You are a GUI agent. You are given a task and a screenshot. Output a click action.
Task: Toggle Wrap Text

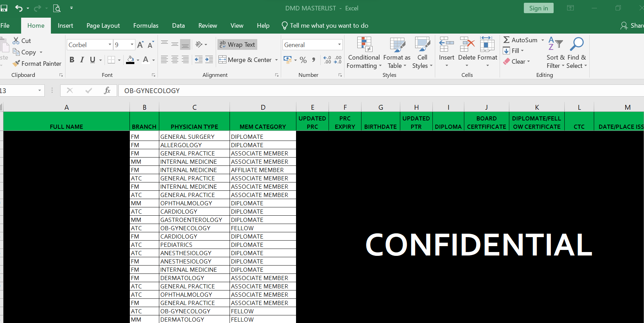(237, 44)
